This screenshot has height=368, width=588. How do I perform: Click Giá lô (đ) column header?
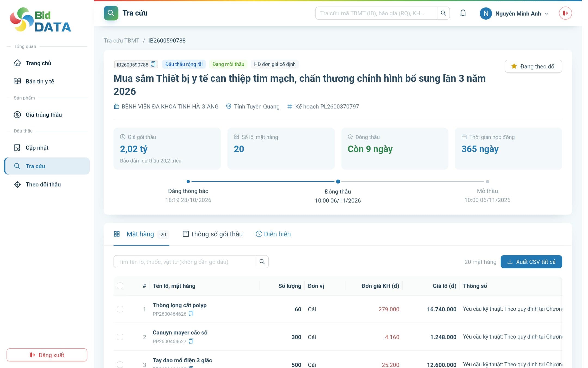[x=445, y=286]
